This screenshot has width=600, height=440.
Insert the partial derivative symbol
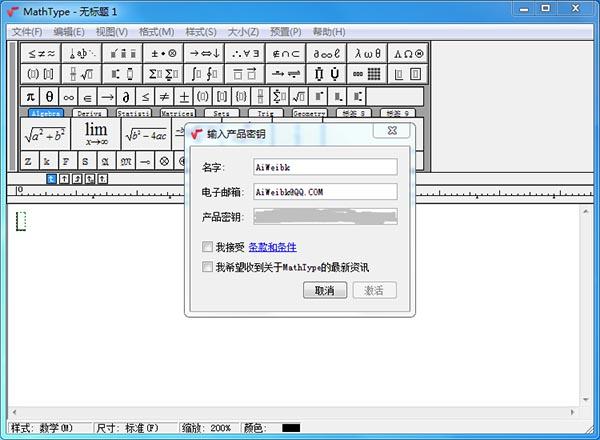[x=126, y=97]
